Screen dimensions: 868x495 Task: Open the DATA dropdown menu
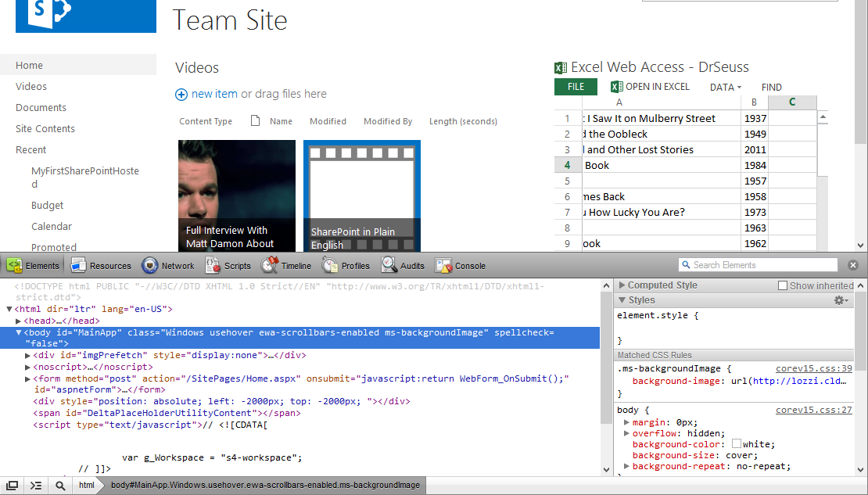click(725, 88)
